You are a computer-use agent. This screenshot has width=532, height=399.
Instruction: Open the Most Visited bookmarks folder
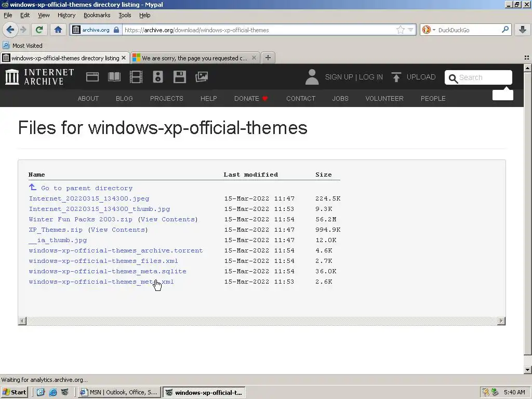(x=23, y=46)
